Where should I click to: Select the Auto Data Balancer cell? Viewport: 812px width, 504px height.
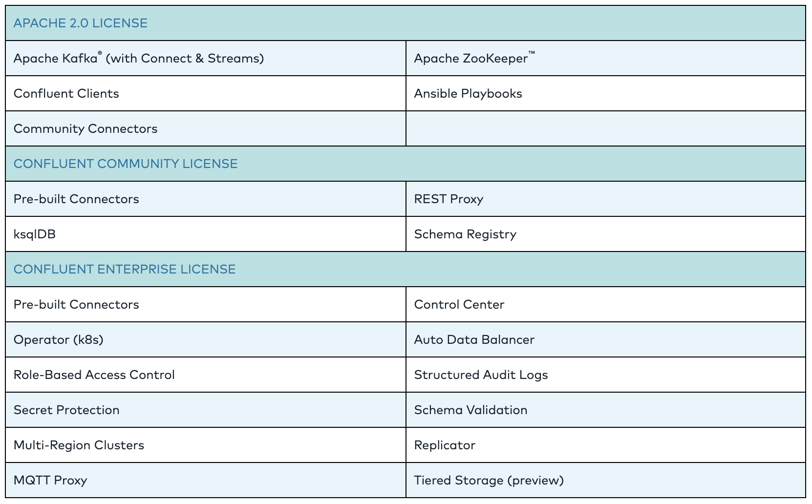[474, 340]
